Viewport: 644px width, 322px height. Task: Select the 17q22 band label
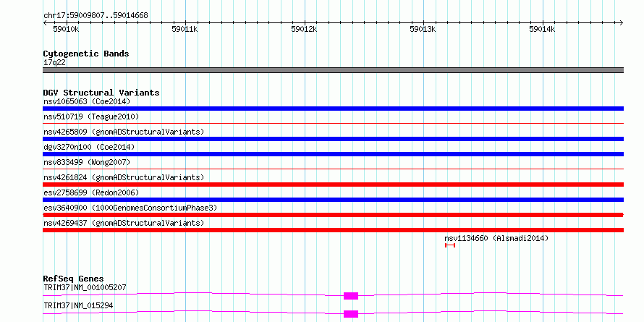click(x=54, y=63)
